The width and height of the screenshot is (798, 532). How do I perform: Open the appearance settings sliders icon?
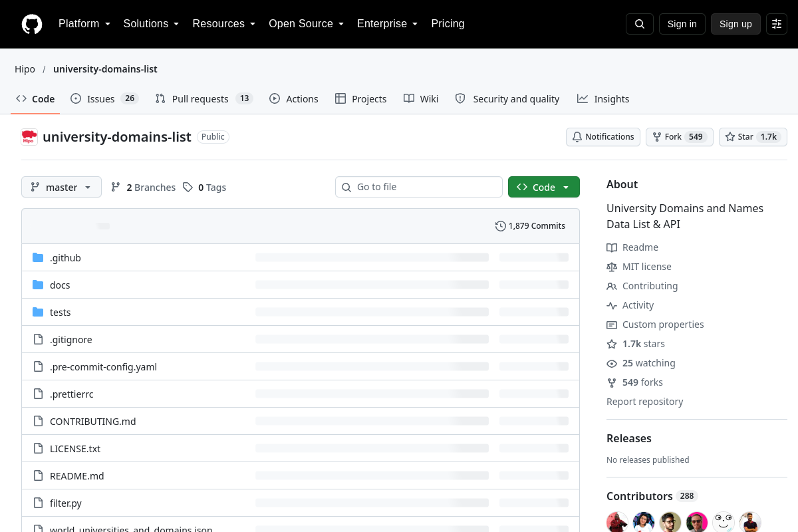coord(777,24)
